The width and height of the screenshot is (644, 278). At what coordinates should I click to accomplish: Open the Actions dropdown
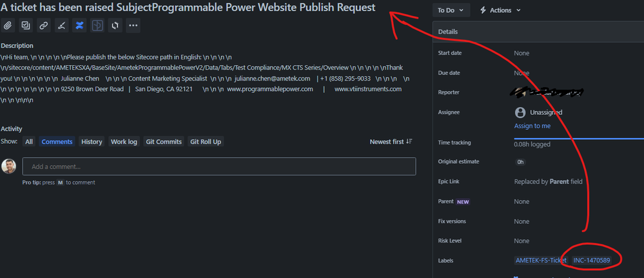point(500,10)
